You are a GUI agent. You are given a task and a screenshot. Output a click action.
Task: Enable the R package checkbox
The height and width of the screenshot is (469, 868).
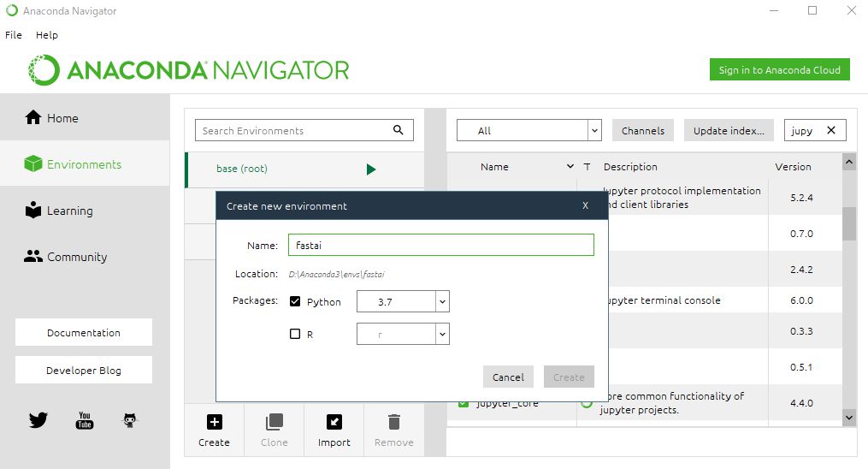pyautogui.click(x=295, y=334)
